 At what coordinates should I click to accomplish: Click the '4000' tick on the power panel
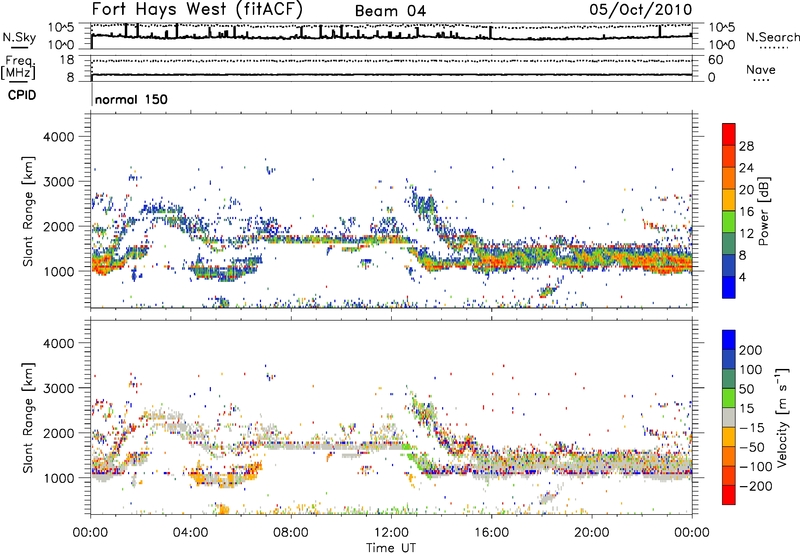tap(59, 137)
